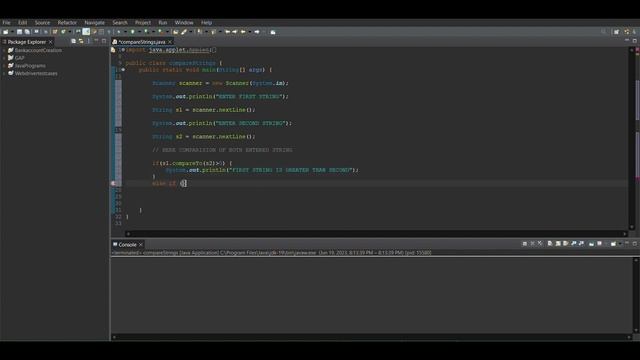
Task: Click Remove Launch icon in Console
Action: [532, 244]
